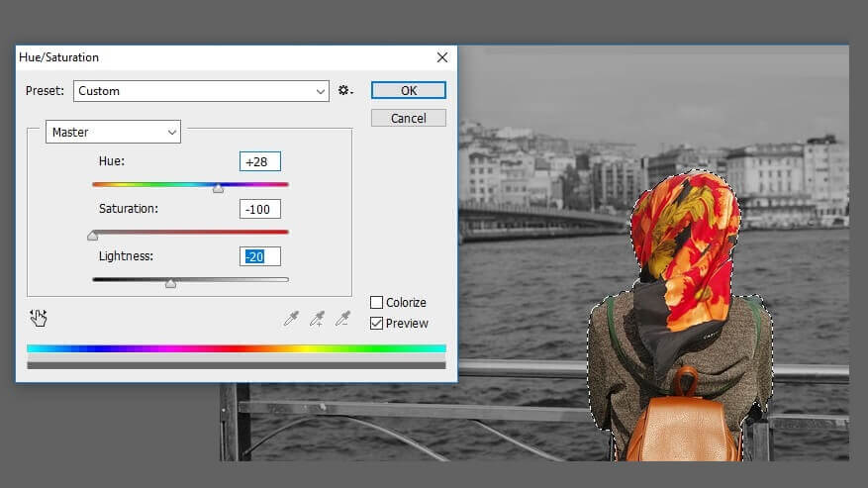Viewport: 868px width, 488px height.
Task: Click the Saturation value field -100
Action: [x=260, y=210]
